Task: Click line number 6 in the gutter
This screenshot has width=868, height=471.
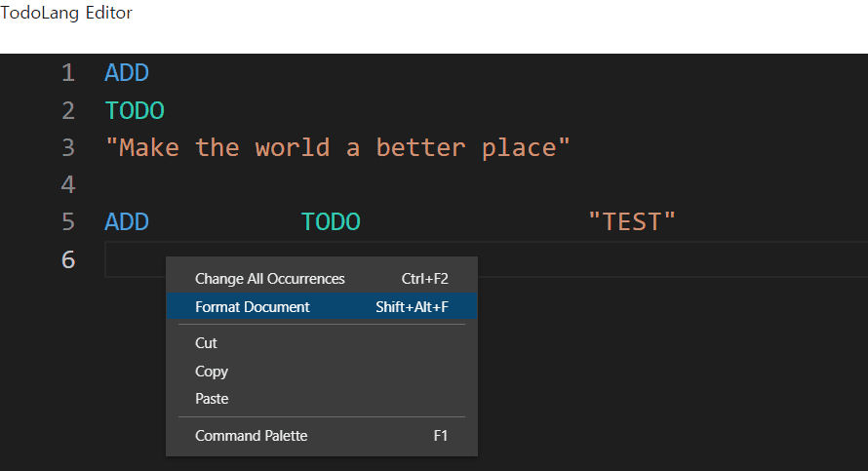Action: [68, 259]
